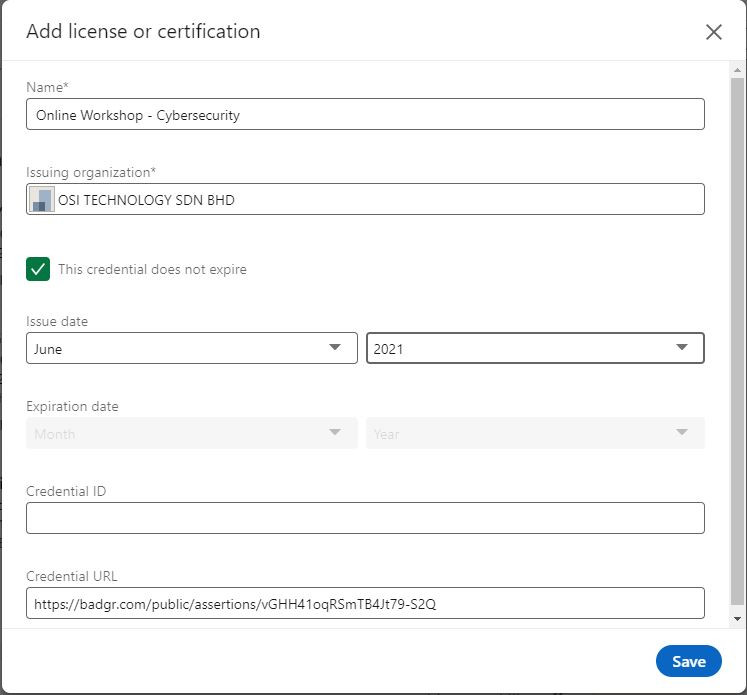Click the 'This credential does not expire' label
This screenshot has height=695, width=747.
(152, 269)
